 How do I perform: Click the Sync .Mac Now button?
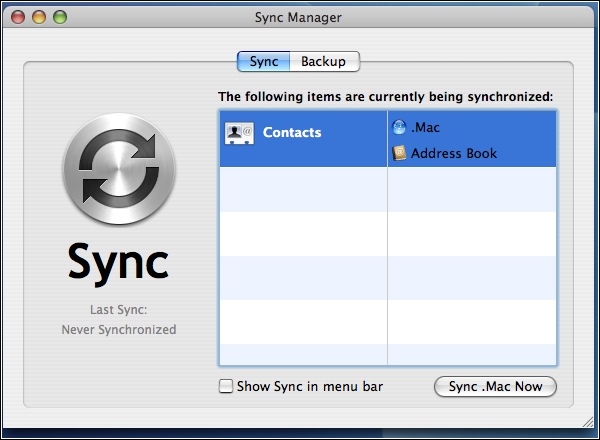(x=495, y=386)
